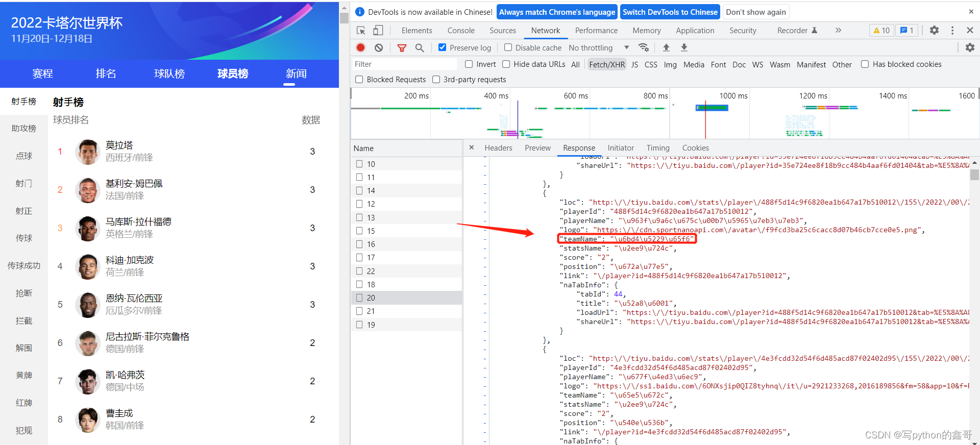Expand more DevTools tabs chevron
The height and width of the screenshot is (445, 980).
(x=838, y=31)
